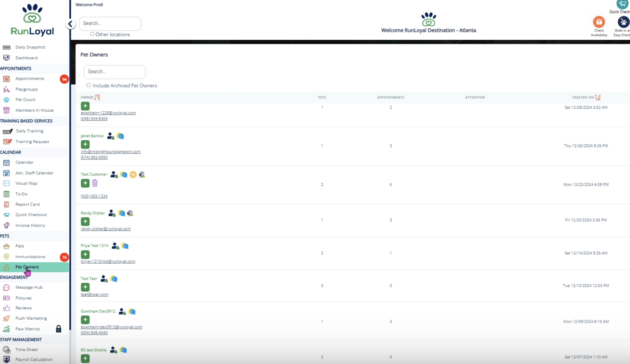Screen dimensions: 630x364
Task: Open Gowtham Dec0912 owner name link
Action: 98,311
